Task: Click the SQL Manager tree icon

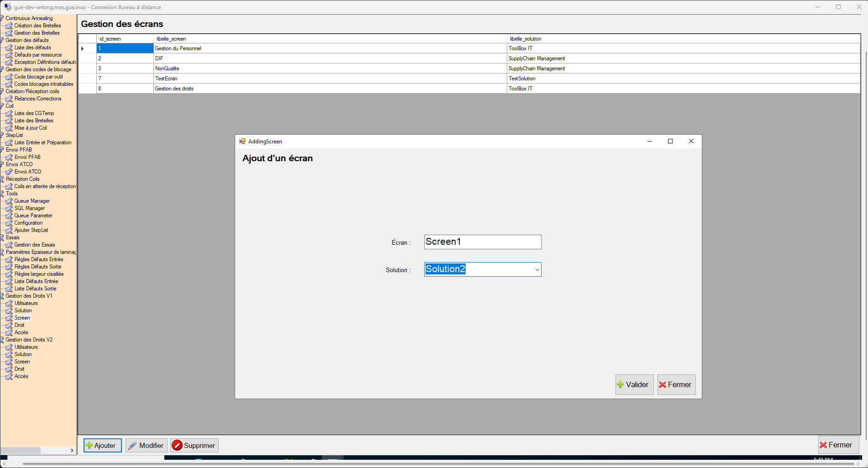Action: click(9, 208)
